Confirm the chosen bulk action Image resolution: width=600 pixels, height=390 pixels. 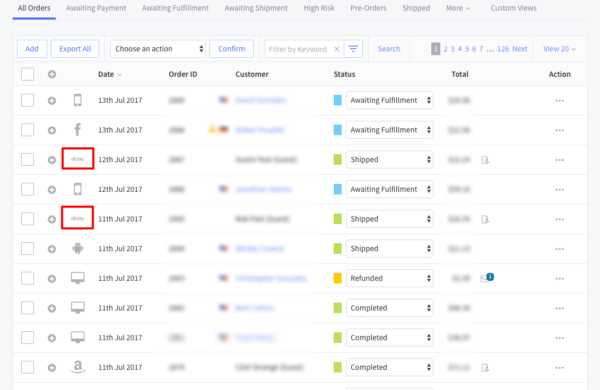click(x=232, y=49)
